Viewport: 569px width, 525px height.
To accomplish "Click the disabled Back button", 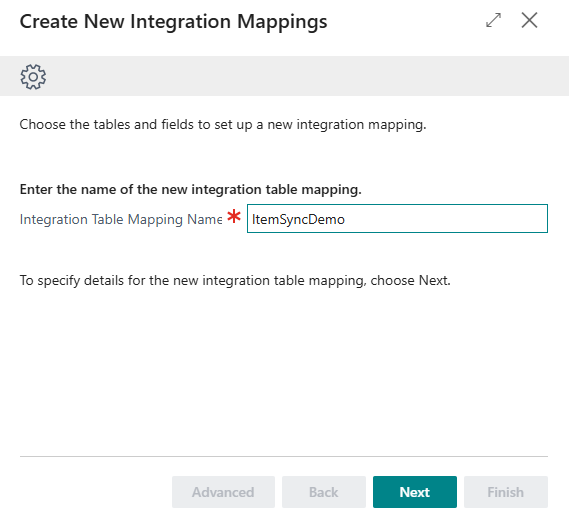I will coord(324,492).
